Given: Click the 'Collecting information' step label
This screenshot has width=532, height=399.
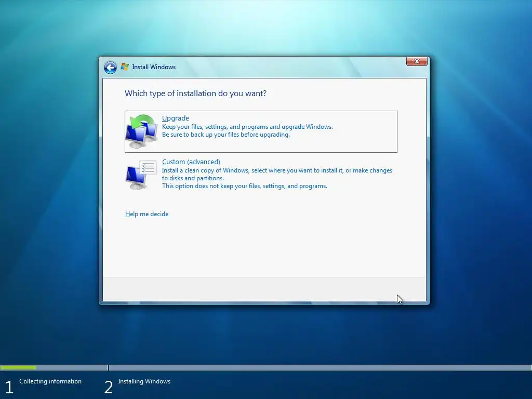Looking at the screenshot, I should click(x=50, y=381).
